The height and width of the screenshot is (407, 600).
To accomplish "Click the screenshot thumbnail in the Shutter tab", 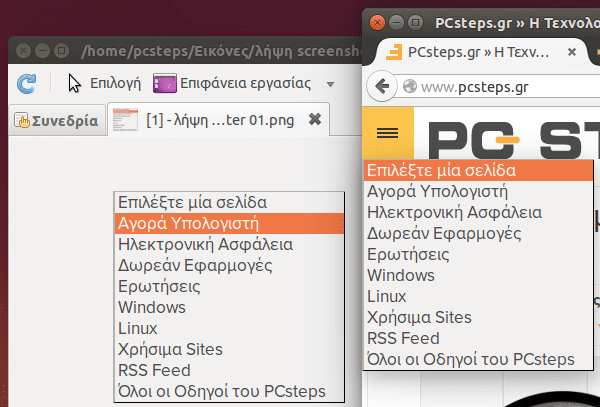I will click(x=126, y=120).
